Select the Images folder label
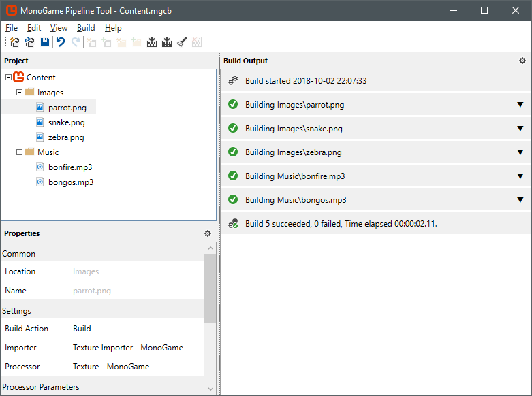The width and height of the screenshot is (532, 396). (x=50, y=93)
